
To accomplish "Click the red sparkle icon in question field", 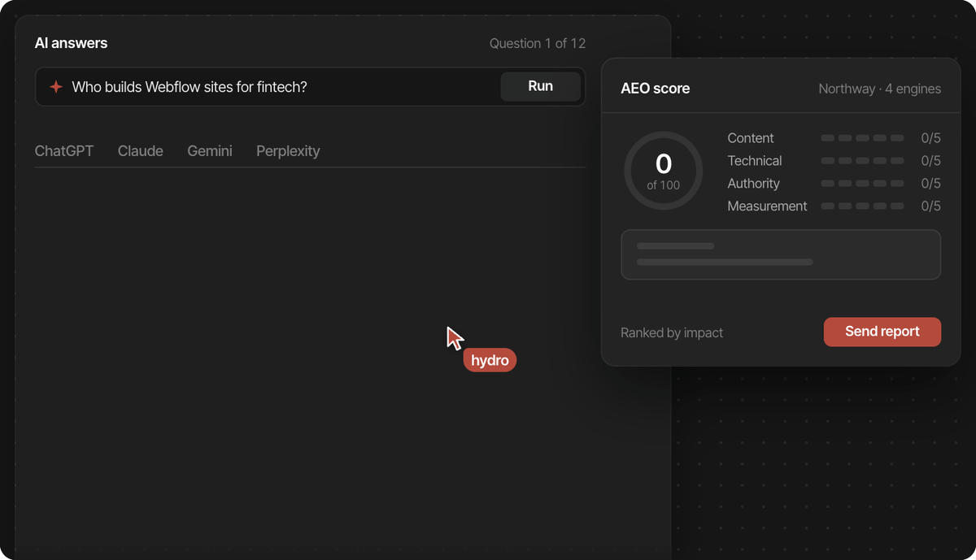I will [x=55, y=87].
